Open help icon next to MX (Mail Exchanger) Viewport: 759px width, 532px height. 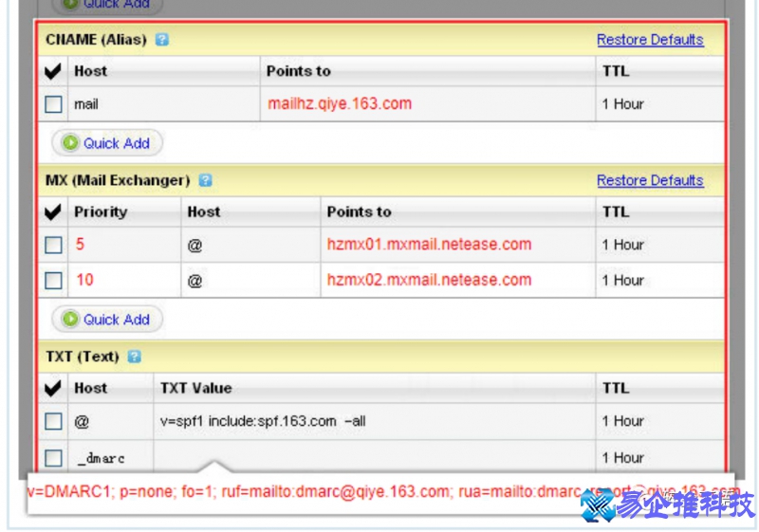(205, 180)
